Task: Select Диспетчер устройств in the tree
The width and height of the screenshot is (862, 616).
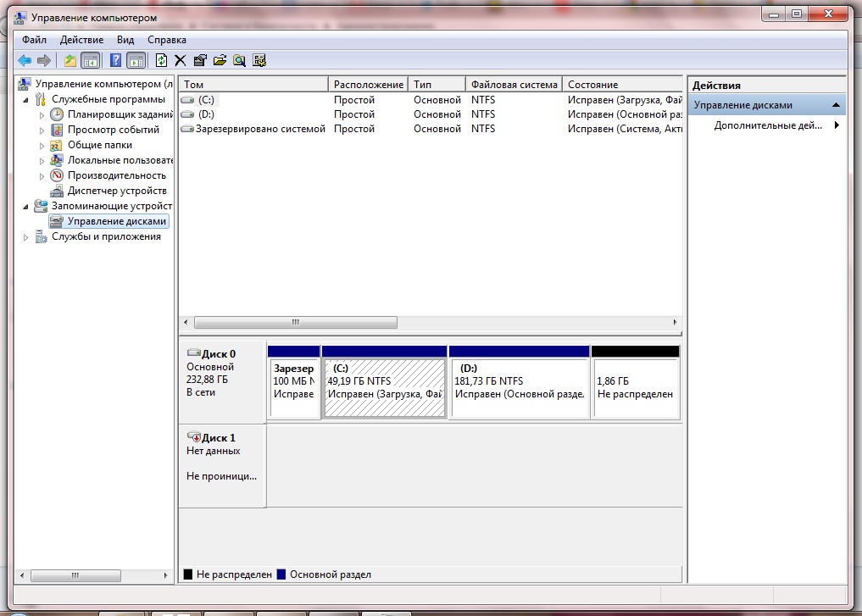Action: 117,191
